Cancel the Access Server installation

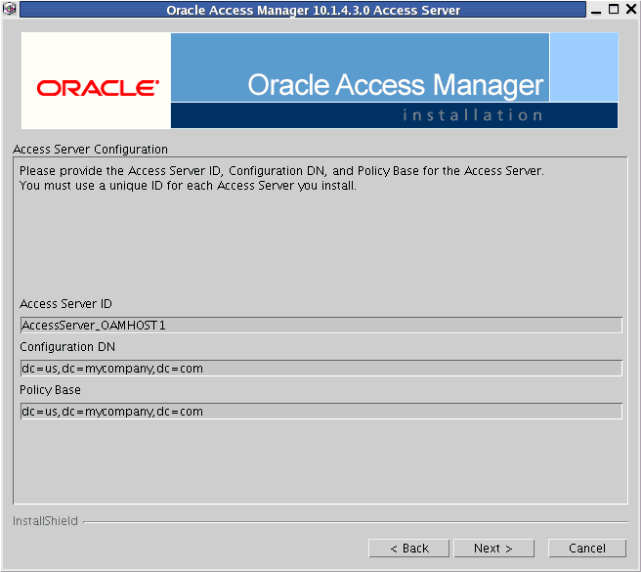[587, 548]
